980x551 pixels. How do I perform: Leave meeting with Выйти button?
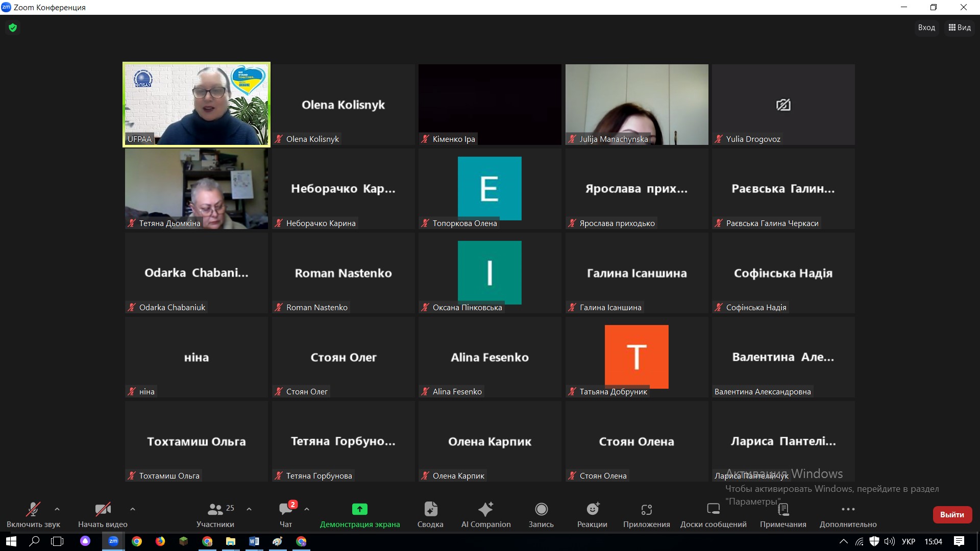[x=952, y=514]
